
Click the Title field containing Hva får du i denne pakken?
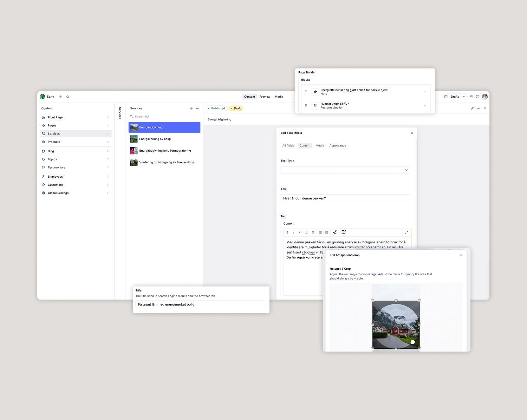tap(345, 198)
